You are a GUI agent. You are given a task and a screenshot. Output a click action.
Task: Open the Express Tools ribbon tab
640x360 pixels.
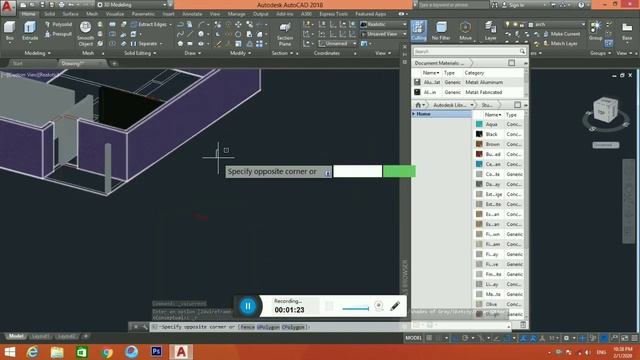[333, 14]
